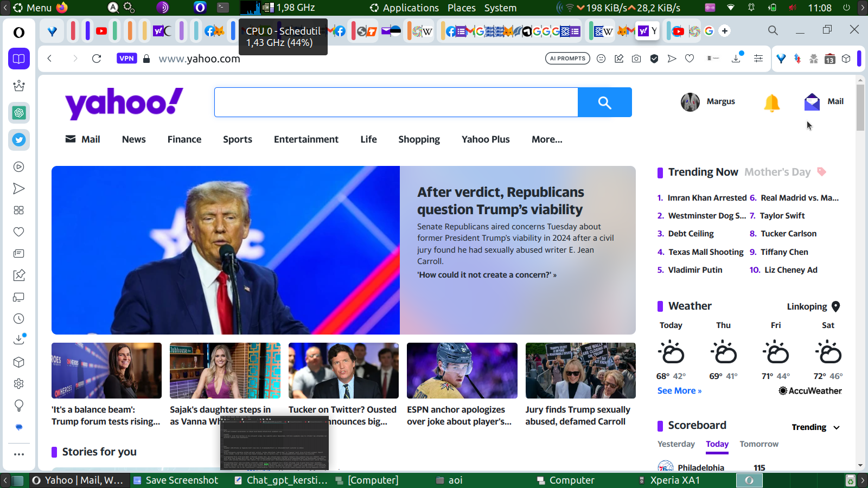Open 'How could it not create a concern?' link

[487, 275]
